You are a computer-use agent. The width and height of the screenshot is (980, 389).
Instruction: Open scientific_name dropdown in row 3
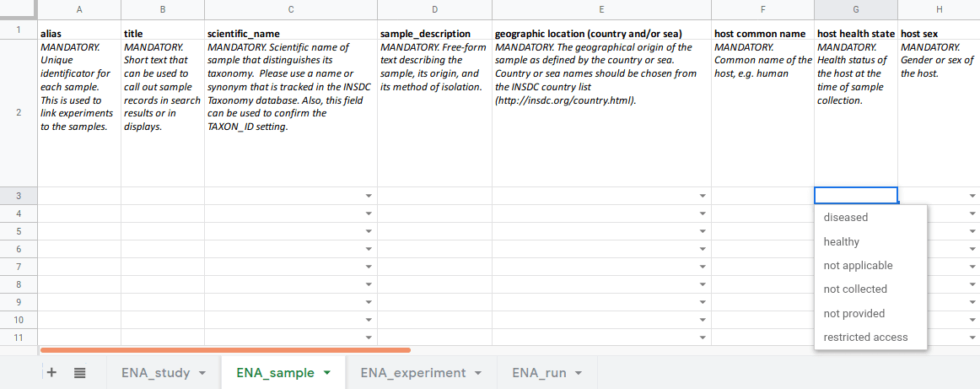pyautogui.click(x=369, y=196)
